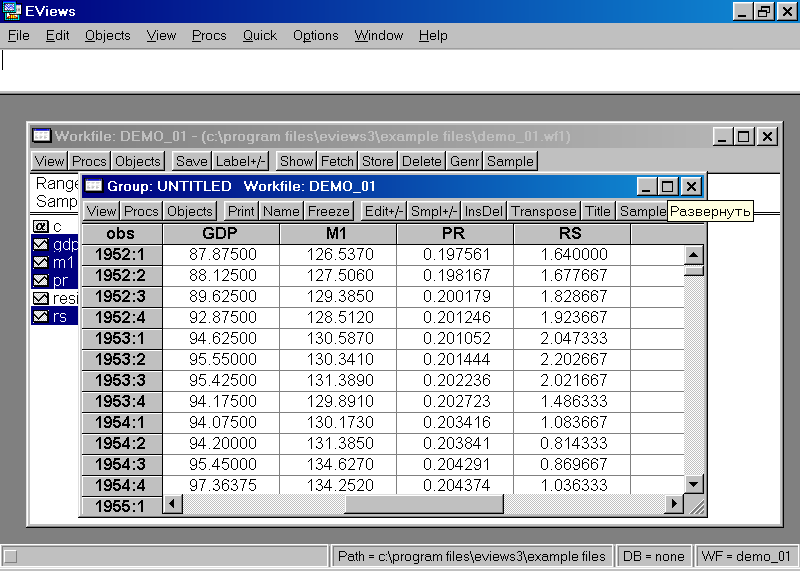
Task: Click PR cell value 0.202236
Action: tap(456, 380)
